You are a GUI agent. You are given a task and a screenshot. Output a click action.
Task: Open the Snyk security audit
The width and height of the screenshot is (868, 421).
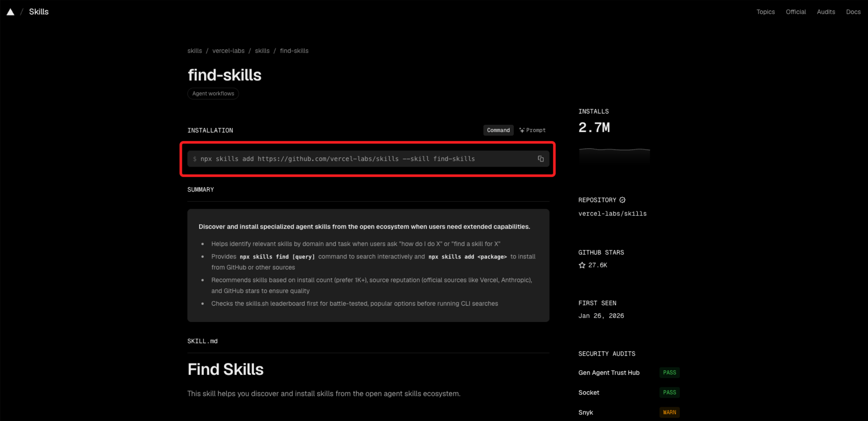point(585,412)
